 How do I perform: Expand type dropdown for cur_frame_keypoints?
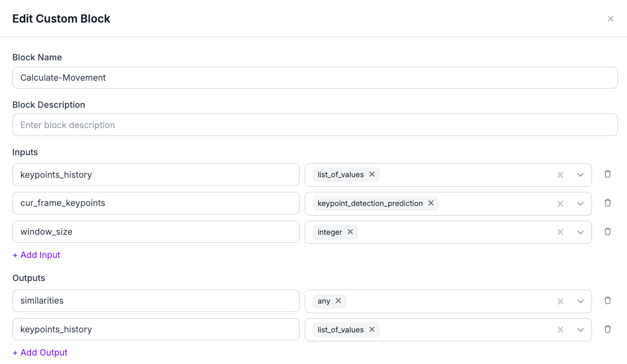click(x=580, y=204)
